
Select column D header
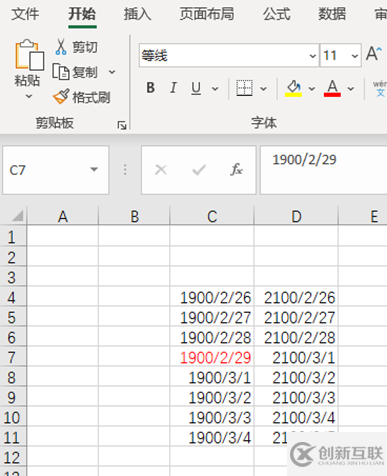(x=296, y=216)
